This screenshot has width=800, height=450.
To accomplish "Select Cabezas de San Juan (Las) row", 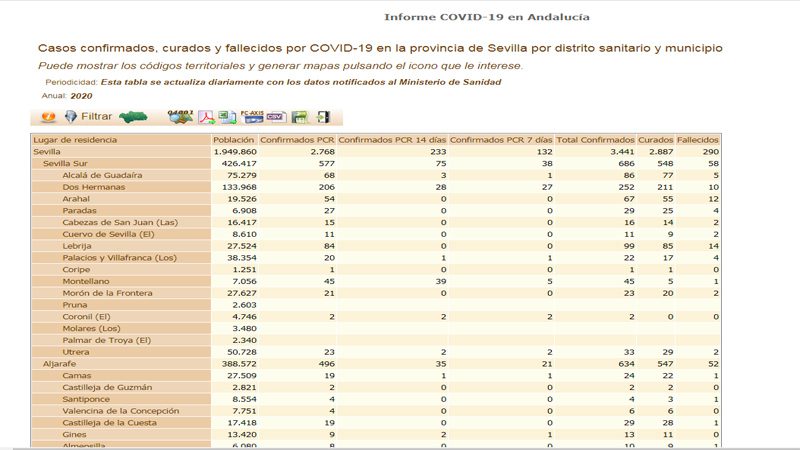I will coord(120,222).
